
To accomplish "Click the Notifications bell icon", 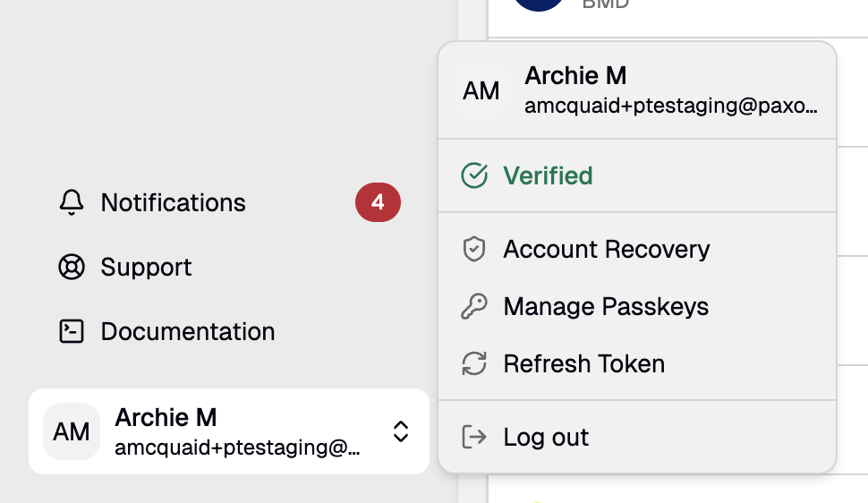I will click(x=72, y=202).
